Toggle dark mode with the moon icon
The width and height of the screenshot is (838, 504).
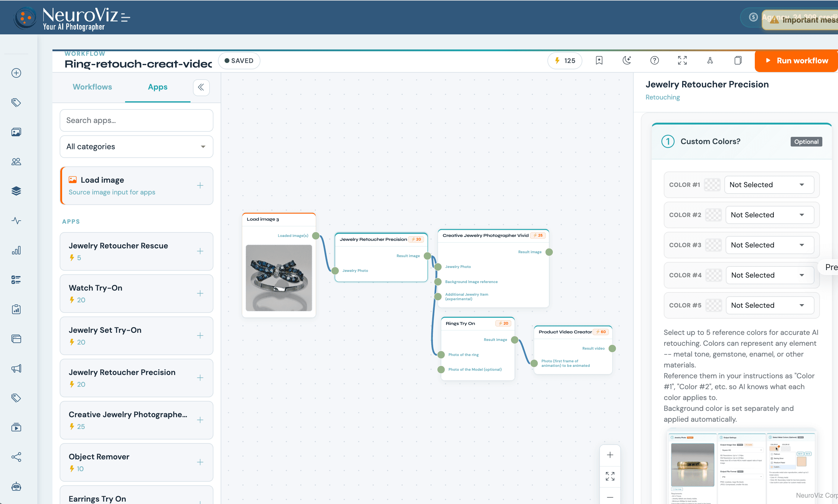pyautogui.click(x=627, y=61)
